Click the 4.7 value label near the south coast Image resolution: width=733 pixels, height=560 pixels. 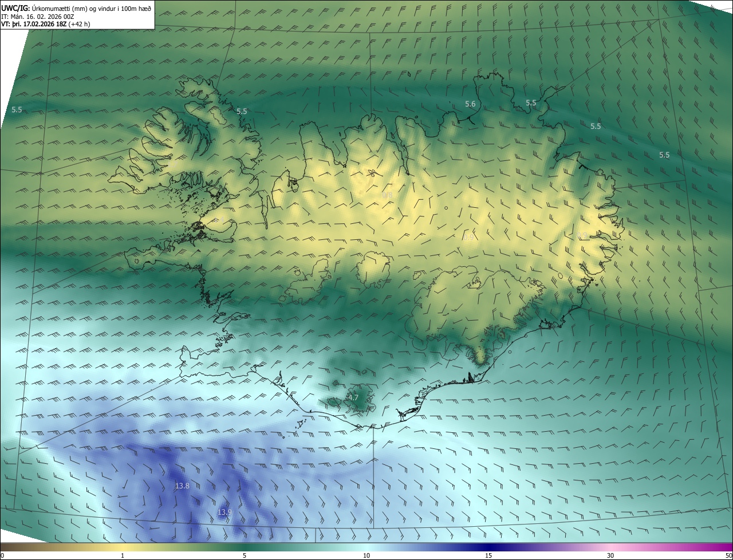(x=353, y=397)
